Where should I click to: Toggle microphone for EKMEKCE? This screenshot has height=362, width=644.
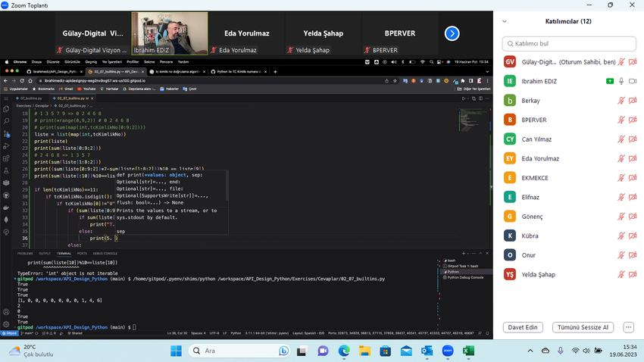click(621, 178)
